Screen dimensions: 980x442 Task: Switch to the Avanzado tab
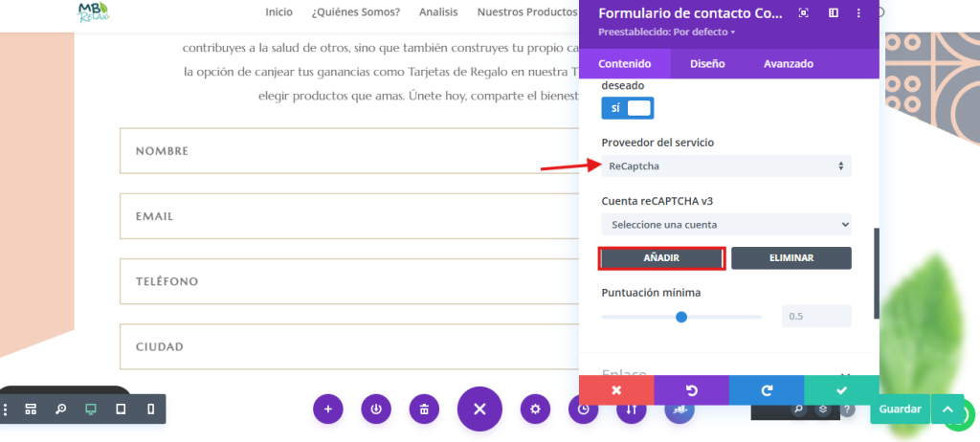click(789, 64)
